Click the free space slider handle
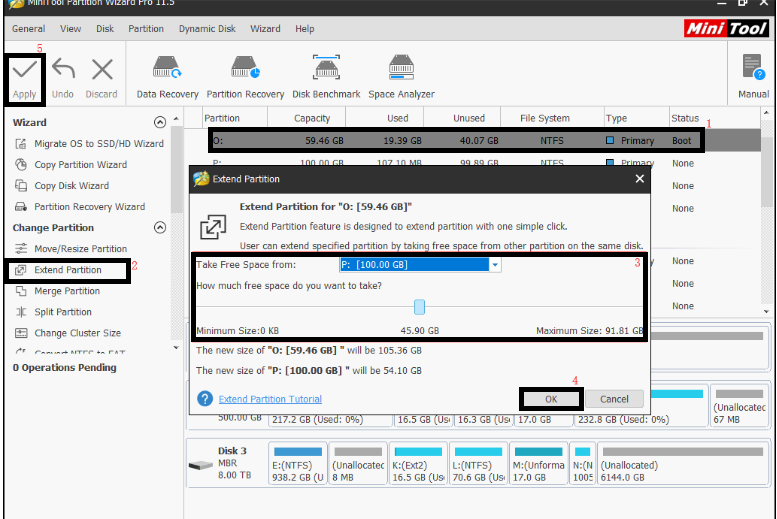The height and width of the screenshot is (519, 777). (419, 307)
